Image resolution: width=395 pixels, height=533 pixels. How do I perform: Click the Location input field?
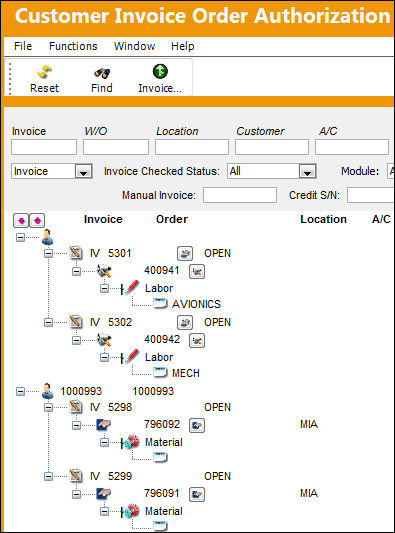(192, 147)
